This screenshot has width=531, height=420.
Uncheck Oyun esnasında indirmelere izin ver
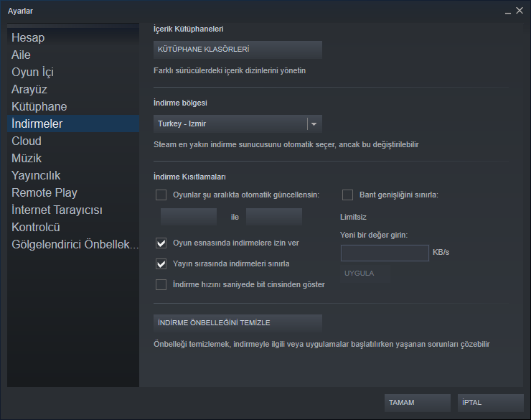pos(161,243)
